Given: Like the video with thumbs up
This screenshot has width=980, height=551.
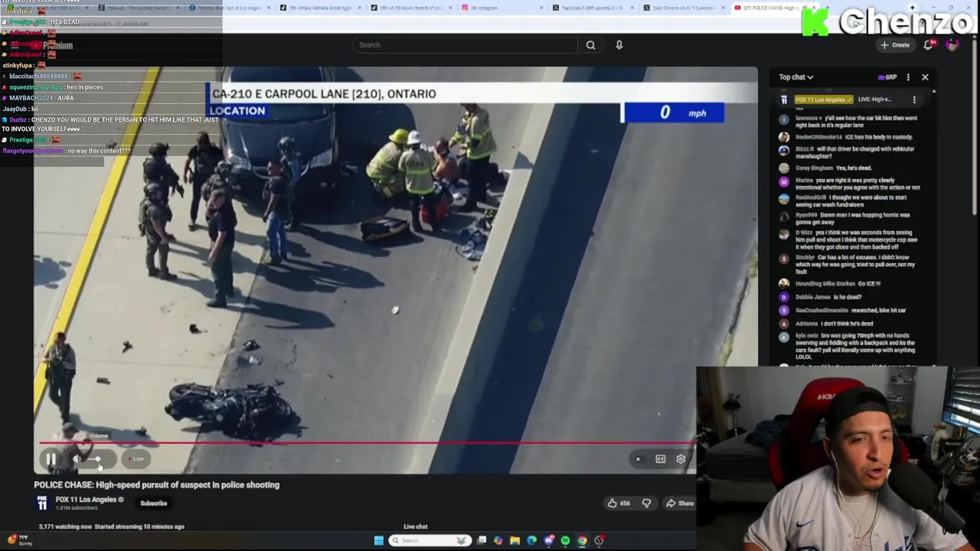Looking at the screenshot, I should click(x=618, y=503).
